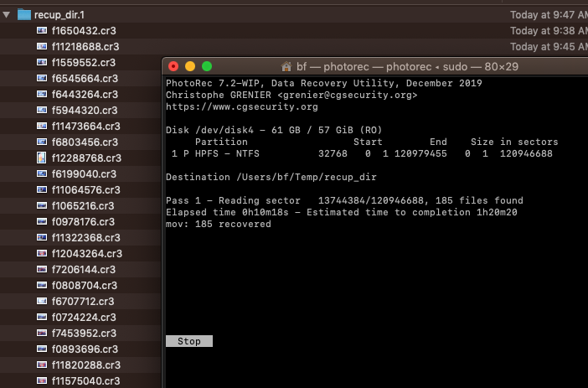Select file name f11575040.cr3
588x388 pixels.
point(86,381)
